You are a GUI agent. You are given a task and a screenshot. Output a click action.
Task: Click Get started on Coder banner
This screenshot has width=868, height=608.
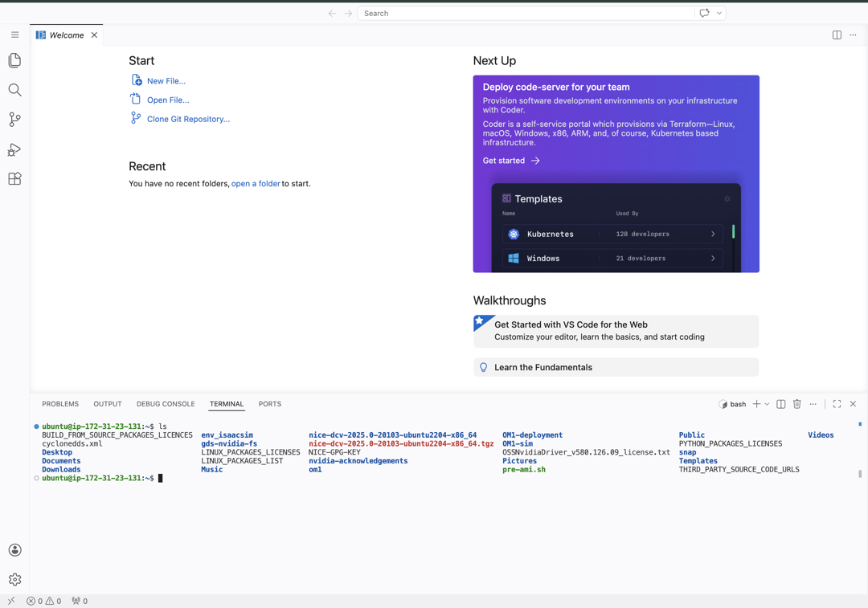tap(511, 161)
